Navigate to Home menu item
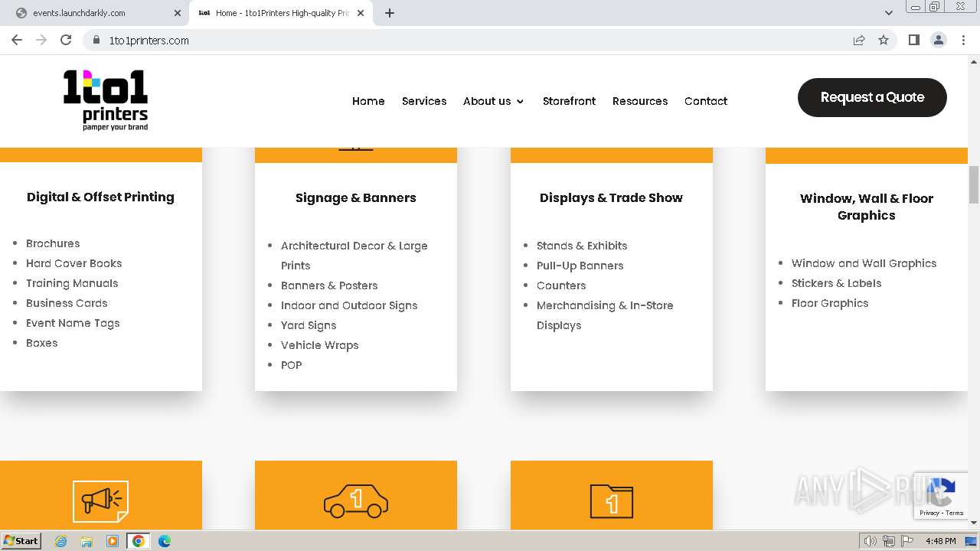 368,101
